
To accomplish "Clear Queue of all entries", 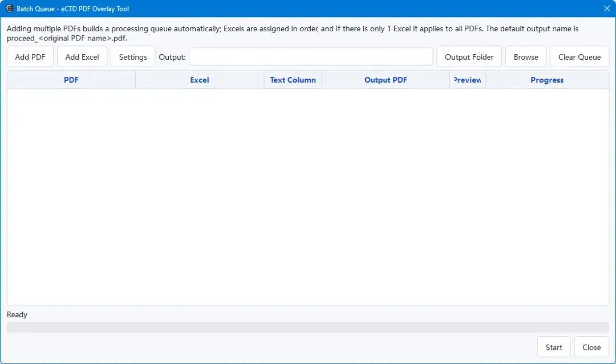I will pos(579,57).
